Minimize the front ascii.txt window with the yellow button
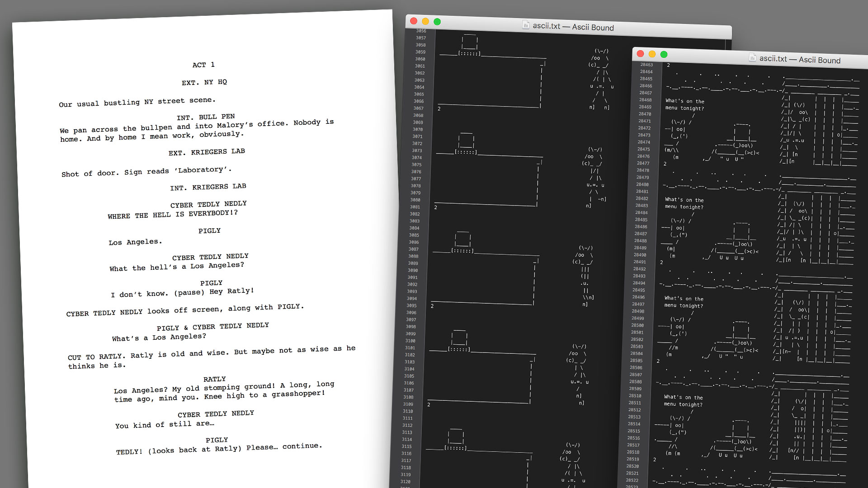Image resolution: width=868 pixels, height=488 pixels. tap(652, 54)
